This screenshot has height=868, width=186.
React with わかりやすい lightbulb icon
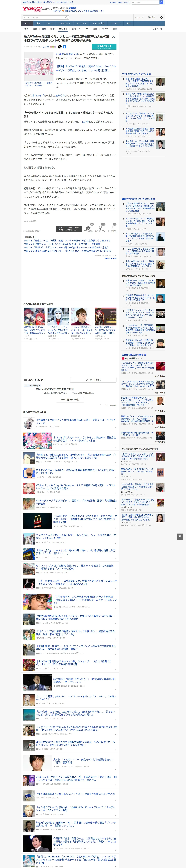(100, 228)
